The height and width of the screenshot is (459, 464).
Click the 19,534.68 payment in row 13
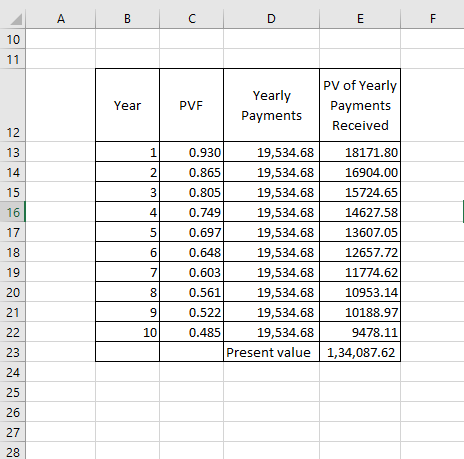(x=271, y=152)
